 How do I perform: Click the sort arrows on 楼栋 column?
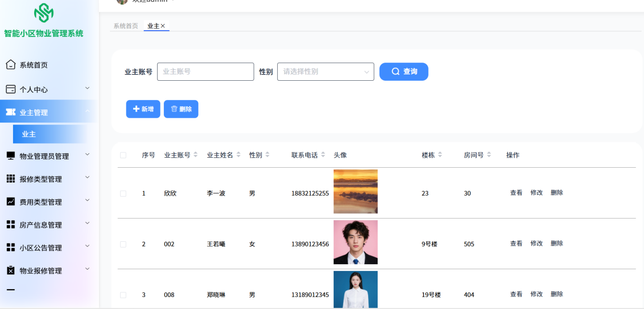point(440,155)
